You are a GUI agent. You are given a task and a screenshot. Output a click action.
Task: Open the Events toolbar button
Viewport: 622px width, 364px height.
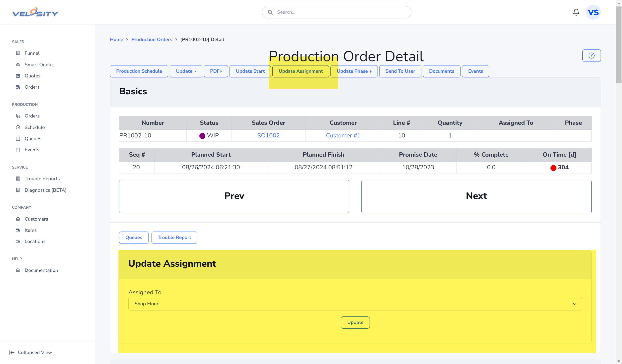click(475, 71)
